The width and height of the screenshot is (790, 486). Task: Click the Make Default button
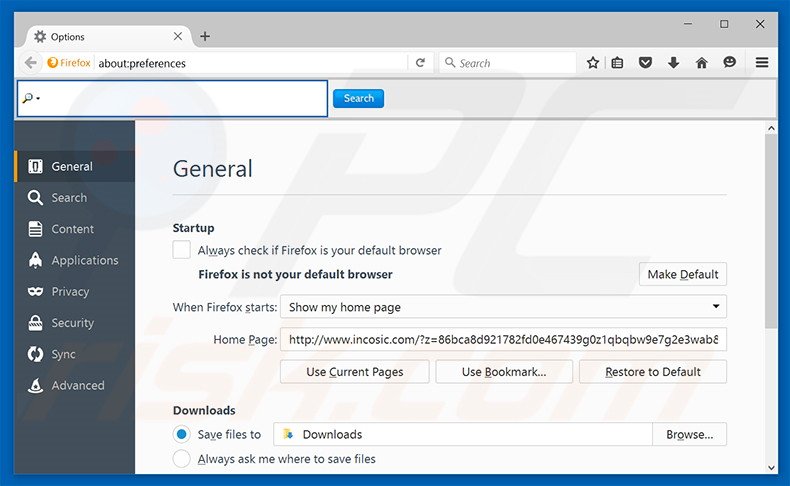point(682,275)
